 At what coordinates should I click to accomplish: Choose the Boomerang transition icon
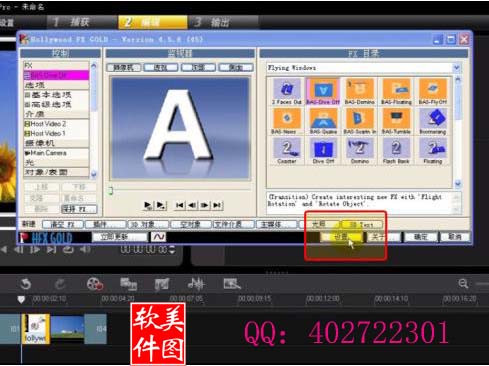[x=433, y=121]
